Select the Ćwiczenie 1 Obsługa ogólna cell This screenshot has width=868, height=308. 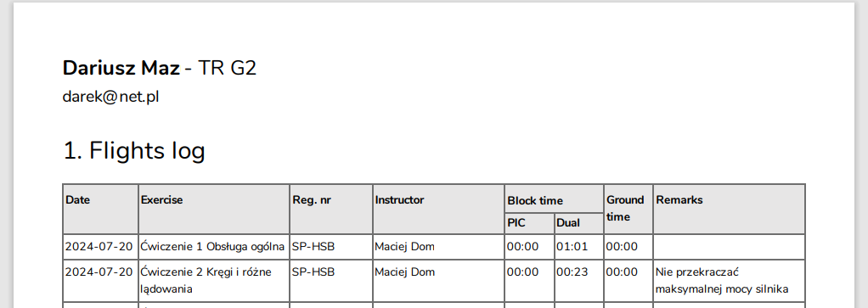pyautogui.click(x=214, y=247)
